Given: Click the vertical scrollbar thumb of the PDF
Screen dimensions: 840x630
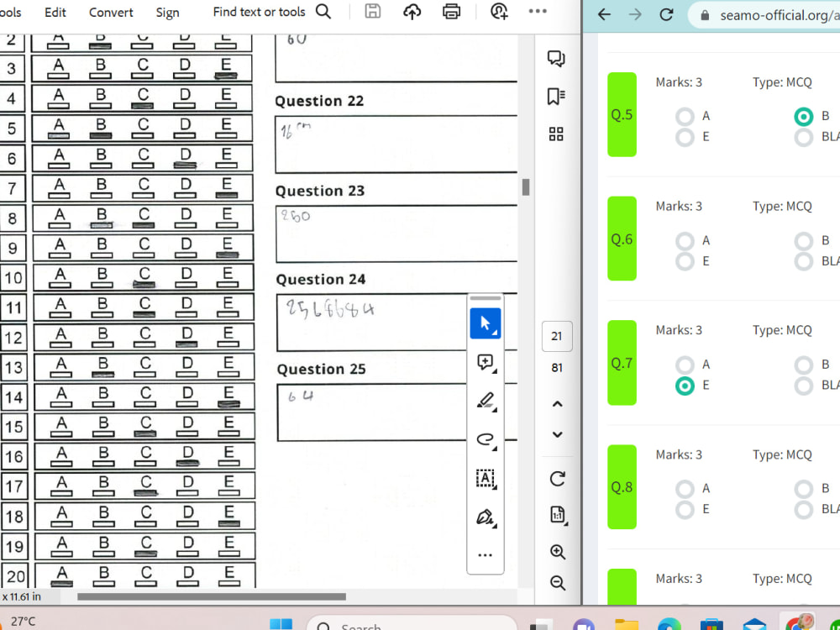Looking at the screenshot, I should pyautogui.click(x=526, y=187).
